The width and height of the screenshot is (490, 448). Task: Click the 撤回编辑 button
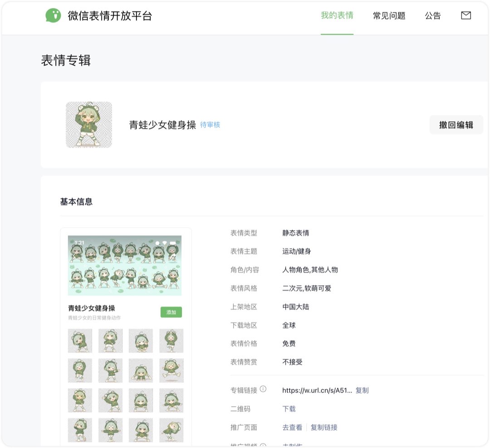click(456, 125)
